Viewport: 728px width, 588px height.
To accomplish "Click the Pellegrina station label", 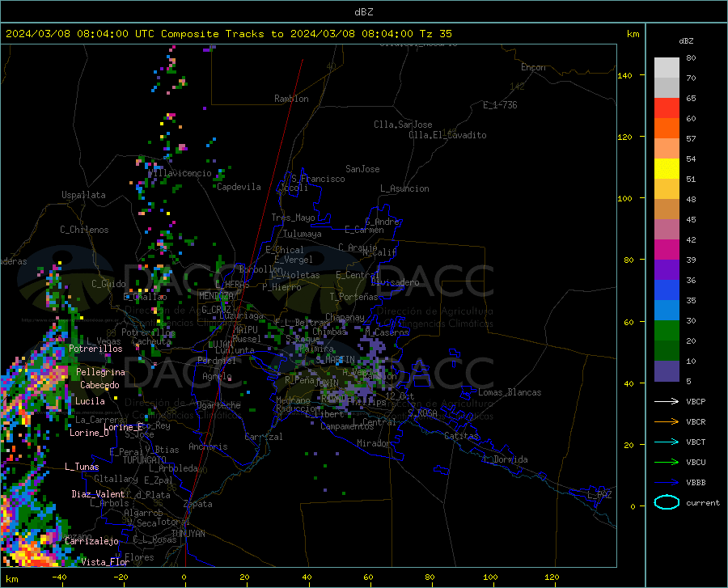I will tap(100, 372).
